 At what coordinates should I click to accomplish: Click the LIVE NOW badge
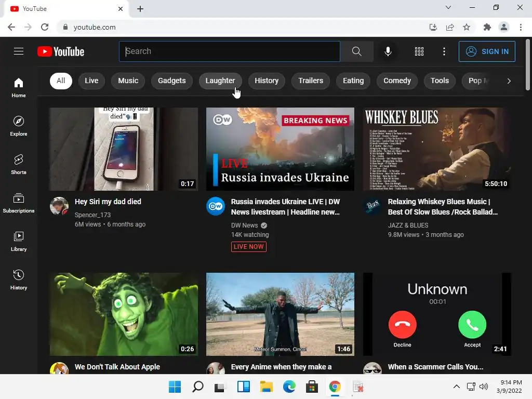tap(249, 247)
